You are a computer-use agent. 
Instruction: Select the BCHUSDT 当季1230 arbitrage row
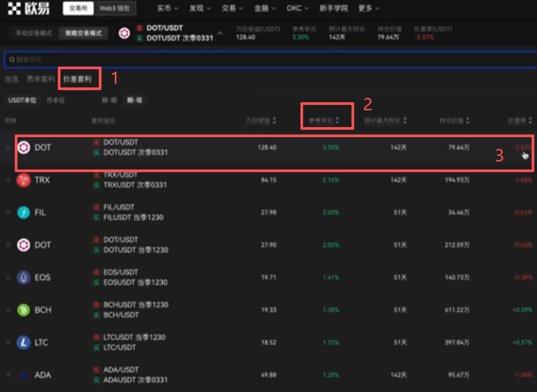pos(269,310)
